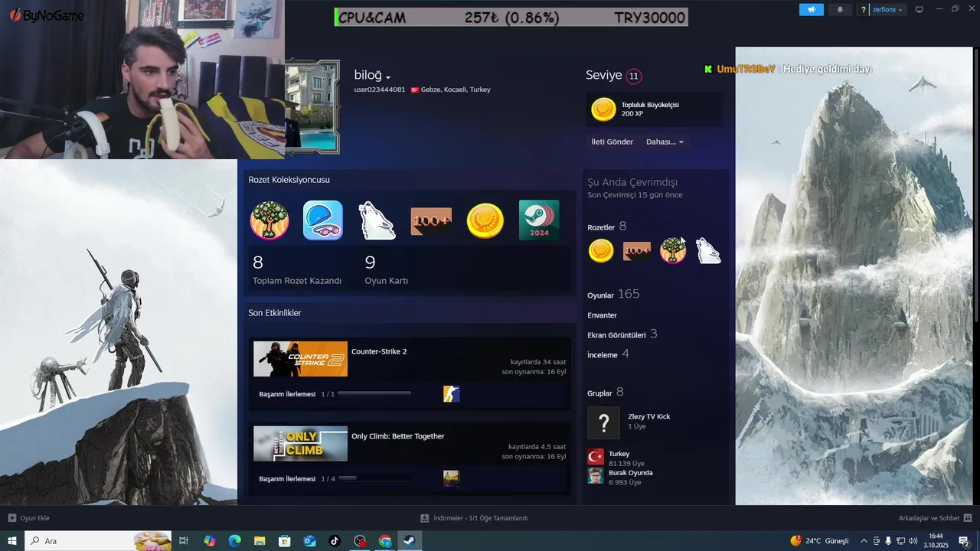Open Task View on the taskbar
The height and width of the screenshot is (551, 980).
[x=184, y=541]
